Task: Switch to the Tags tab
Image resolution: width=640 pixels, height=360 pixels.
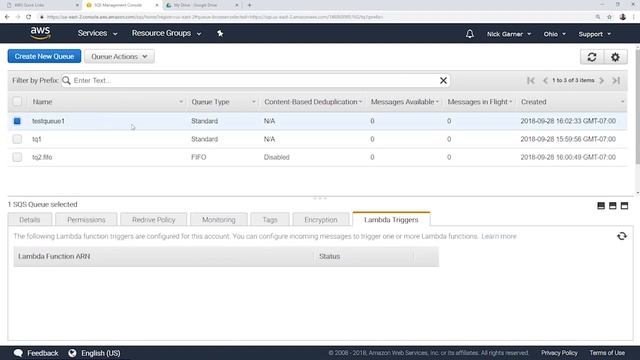Action: coord(270,220)
